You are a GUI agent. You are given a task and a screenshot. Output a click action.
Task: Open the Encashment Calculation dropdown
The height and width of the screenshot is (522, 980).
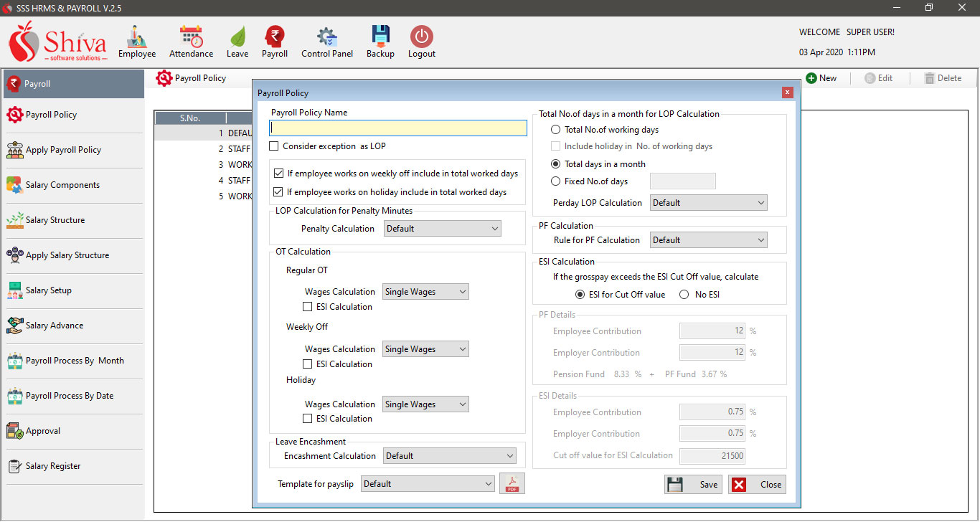coord(450,456)
